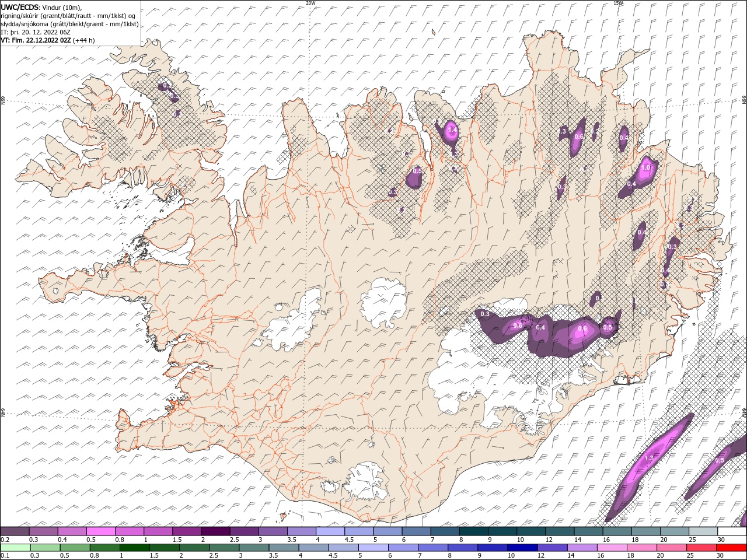Click the white swatch after 30 in upper scale

point(731,531)
